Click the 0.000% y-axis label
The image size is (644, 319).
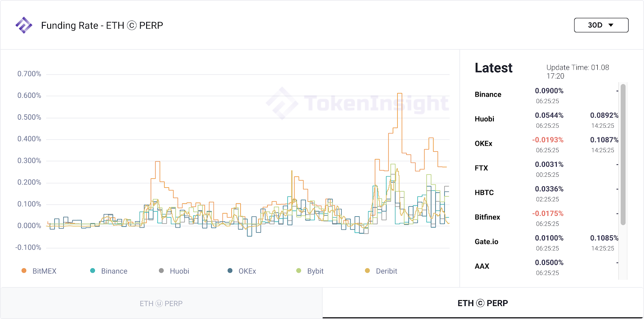[29, 226]
